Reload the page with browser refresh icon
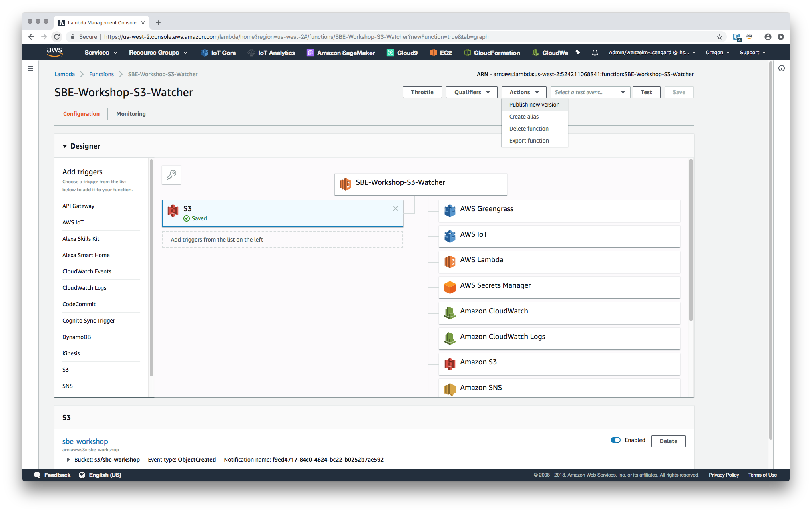This screenshot has width=812, height=513. 57,37
